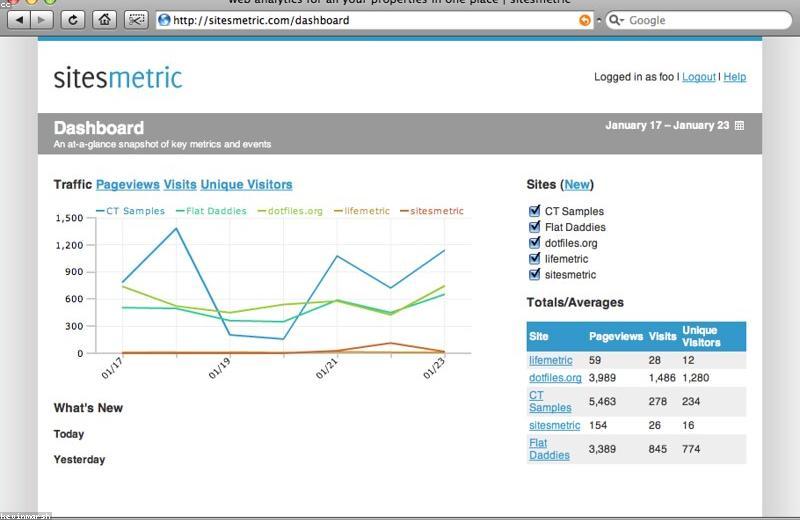800x520 pixels.
Task: Uncheck the dotfiles.org site checkbox
Action: (x=534, y=242)
